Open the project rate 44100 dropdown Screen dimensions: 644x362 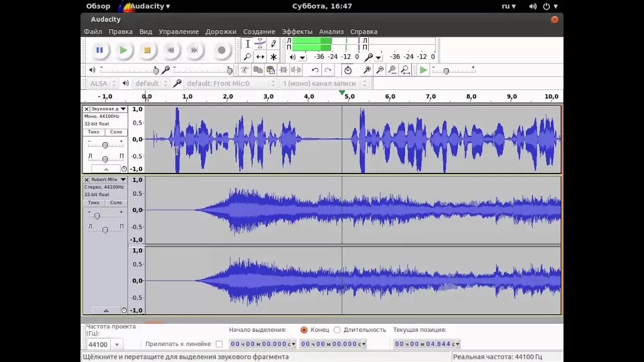[117, 344]
